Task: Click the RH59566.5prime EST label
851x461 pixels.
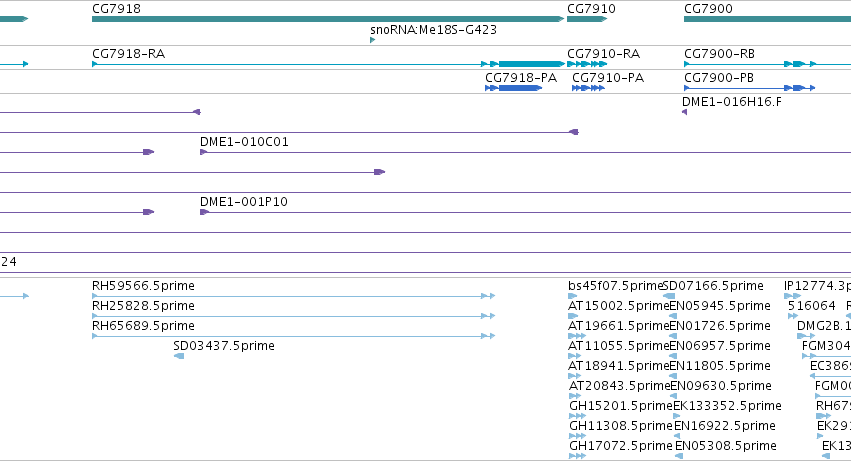Action: 143,286
